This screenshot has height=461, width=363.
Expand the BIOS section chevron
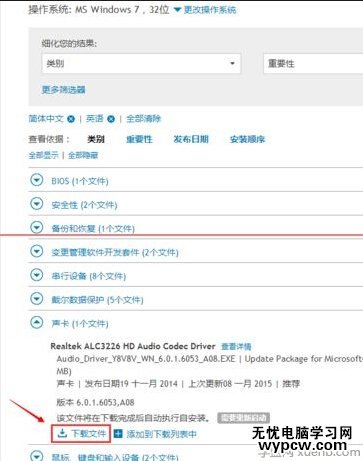[x=37, y=180]
